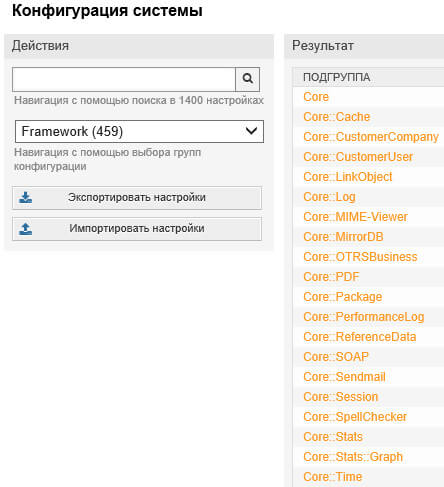Open Core::CustomerCompany subgroup

click(371, 137)
